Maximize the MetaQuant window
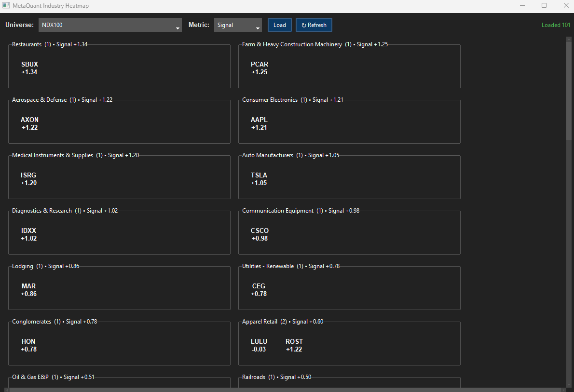 tap(544, 5)
